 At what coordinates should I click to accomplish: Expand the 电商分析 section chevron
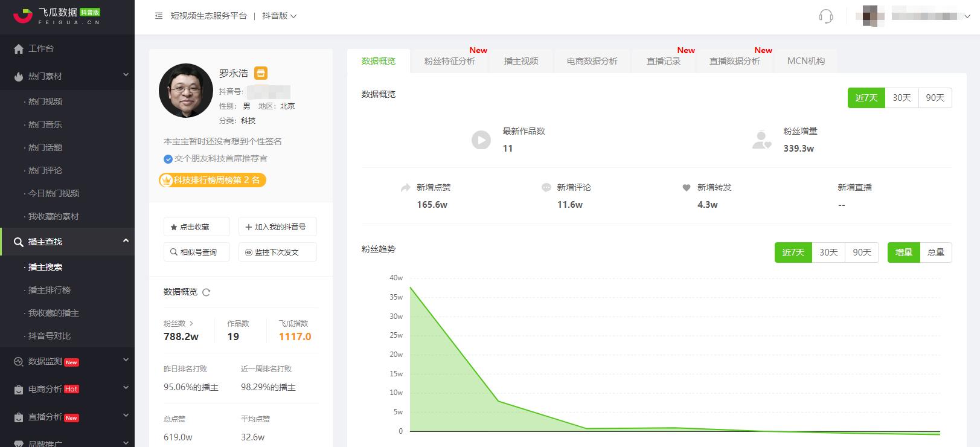click(x=126, y=388)
